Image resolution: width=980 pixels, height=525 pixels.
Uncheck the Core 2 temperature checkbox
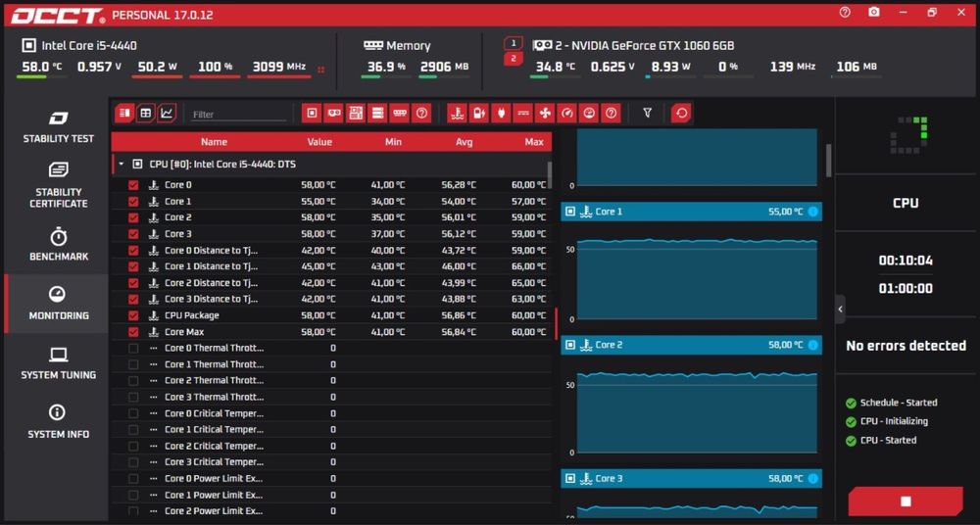(x=133, y=217)
